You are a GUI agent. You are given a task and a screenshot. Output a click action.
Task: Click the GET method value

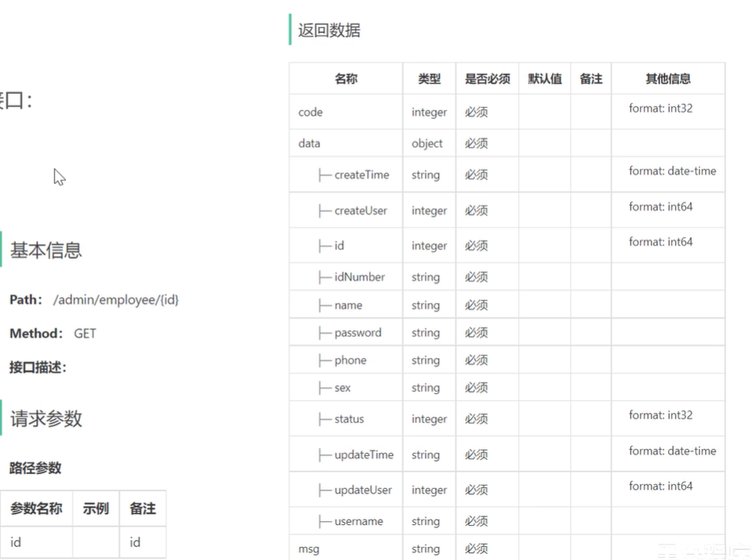85,333
